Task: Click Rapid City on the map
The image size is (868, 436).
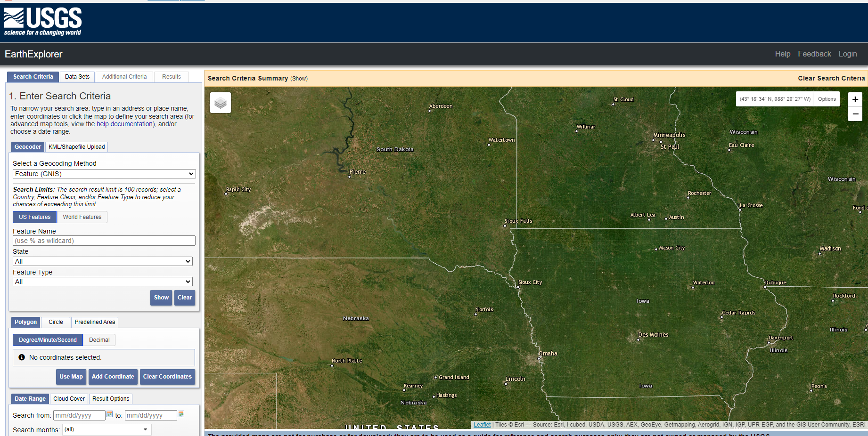Action: pyautogui.click(x=238, y=189)
